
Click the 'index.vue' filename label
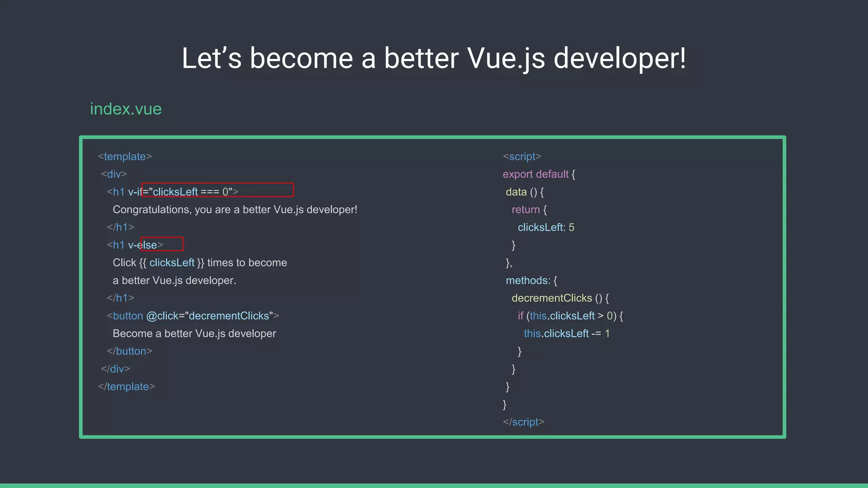click(x=126, y=109)
